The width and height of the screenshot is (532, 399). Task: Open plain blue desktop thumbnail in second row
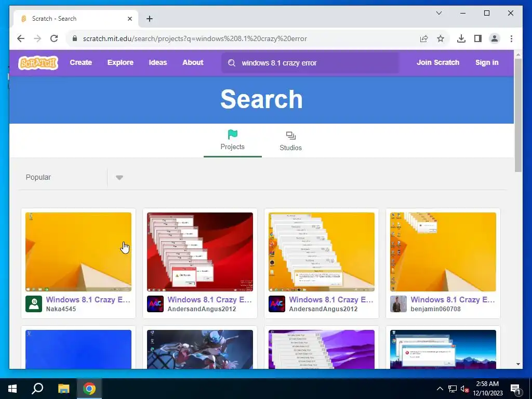pos(78,350)
